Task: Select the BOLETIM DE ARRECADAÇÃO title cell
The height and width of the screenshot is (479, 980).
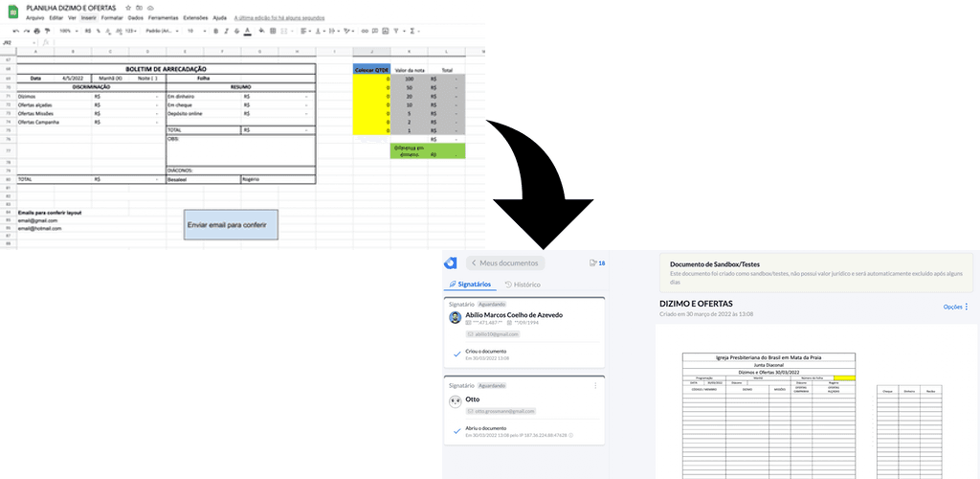Action: [167, 69]
